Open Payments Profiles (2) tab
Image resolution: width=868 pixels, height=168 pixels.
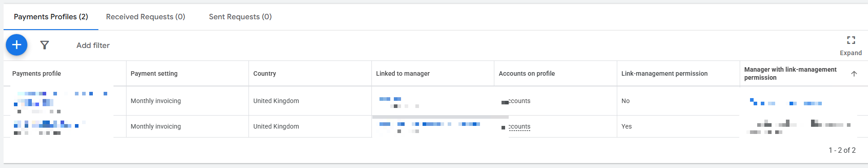(51, 17)
